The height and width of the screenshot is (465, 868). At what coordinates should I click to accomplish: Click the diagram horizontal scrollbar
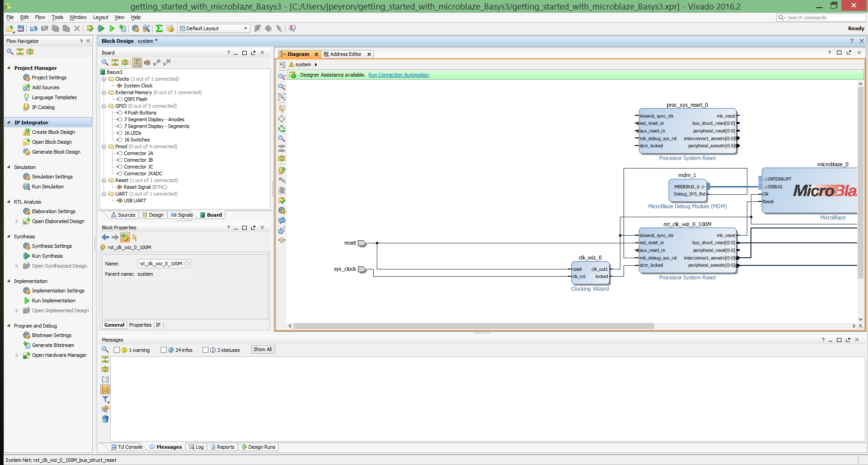tap(474, 326)
